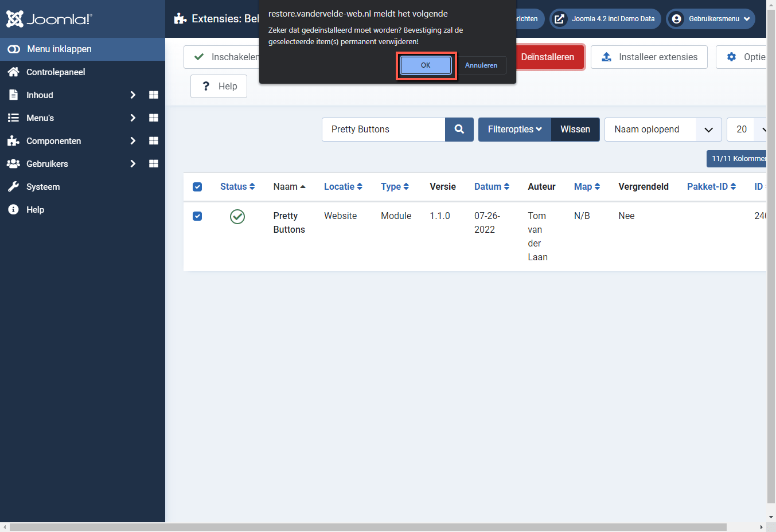Click the Wissen button to clear filters

click(575, 130)
